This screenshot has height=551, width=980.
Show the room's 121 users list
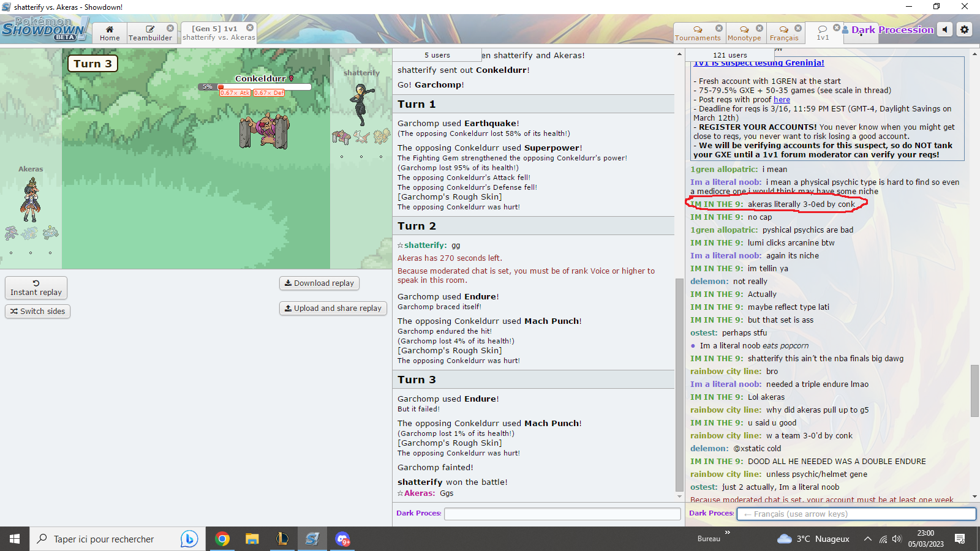[x=729, y=55]
